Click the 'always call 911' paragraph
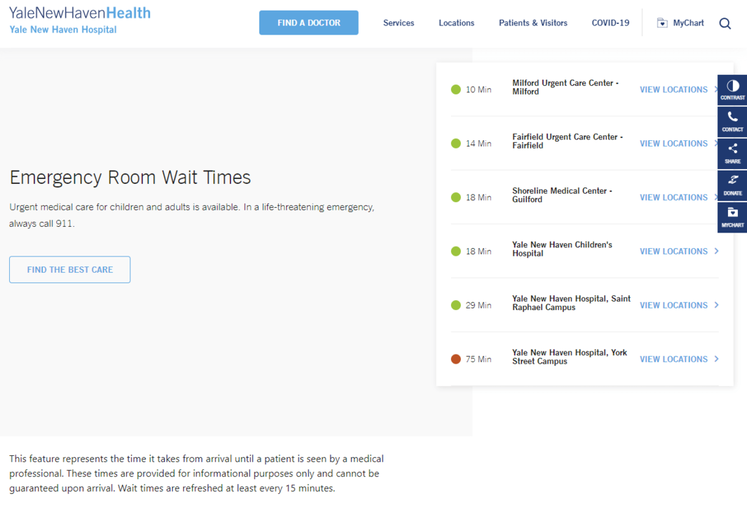747x508 pixels. (192, 215)
